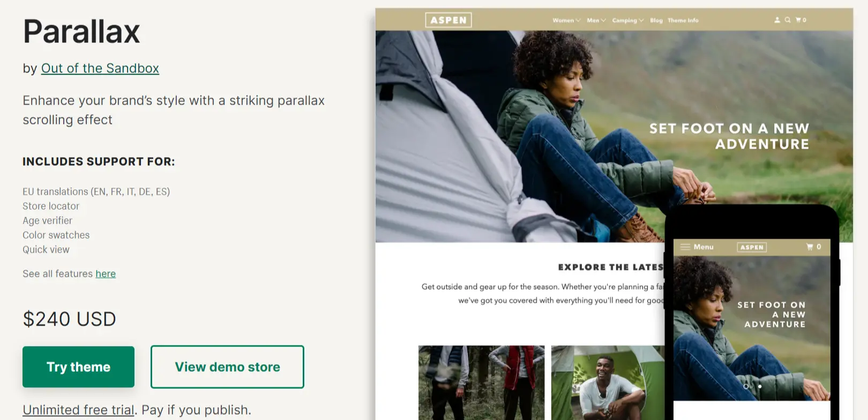This screenshot has height=420, width=868.
Task: Open the Blog menu item
Action: click(x=656, y=20)
